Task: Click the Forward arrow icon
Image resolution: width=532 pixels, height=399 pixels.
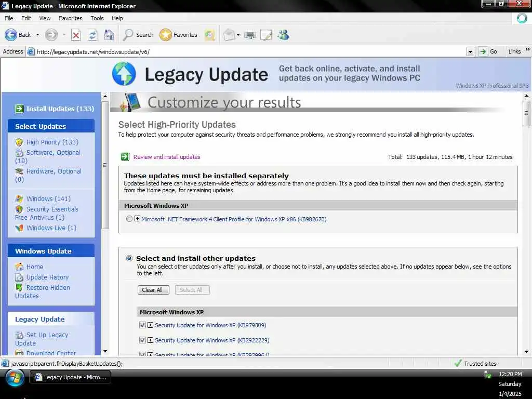Action: coord(51,35)
